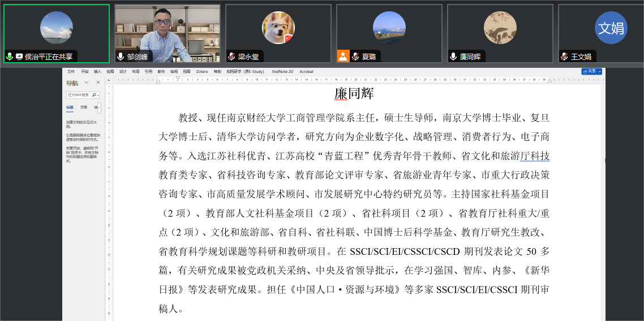The height and width of the screenshot is (321, 644).
Task: Click the muted microphone icon beside 梁永堂
Action: click(x=231, y=57)
